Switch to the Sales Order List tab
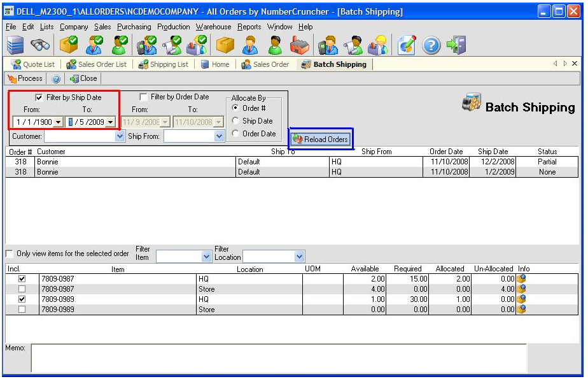 pyautogui.click(x=97, y=64)
